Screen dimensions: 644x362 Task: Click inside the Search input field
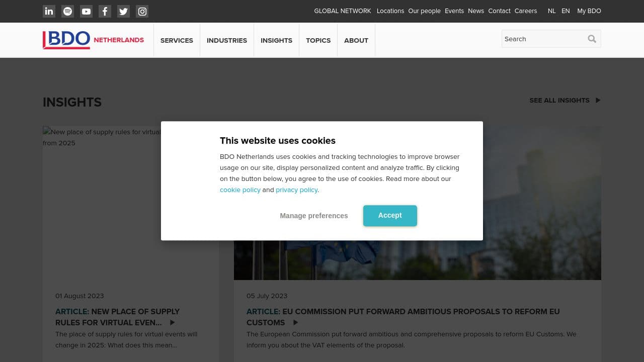pyautogui.click(x=543, y=39)
